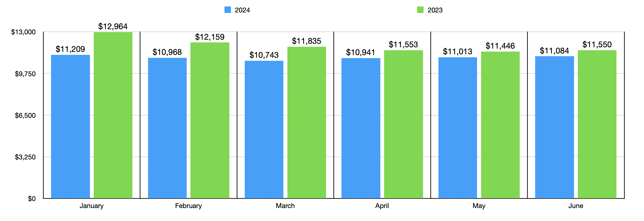Viewport: 644px width, 221px height.
Task: Click the $13,000 value axis label
Action: tap(23, 32)
